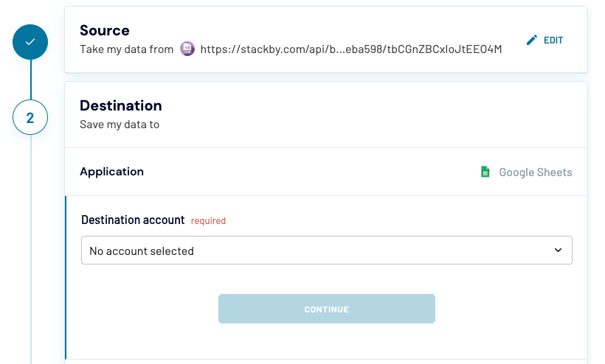This screenshot has height=364, width=605.
Task: Select the step 2 circle indicator
Action: (x=30, y=117)
